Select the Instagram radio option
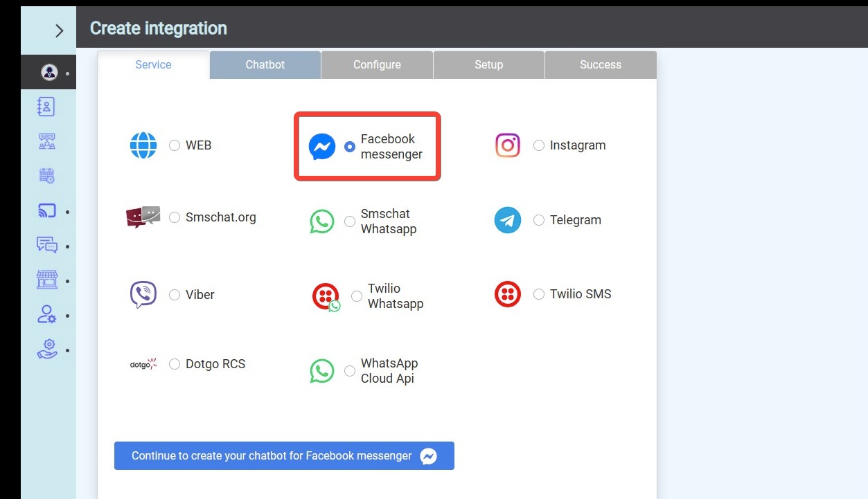 [539, 145]
